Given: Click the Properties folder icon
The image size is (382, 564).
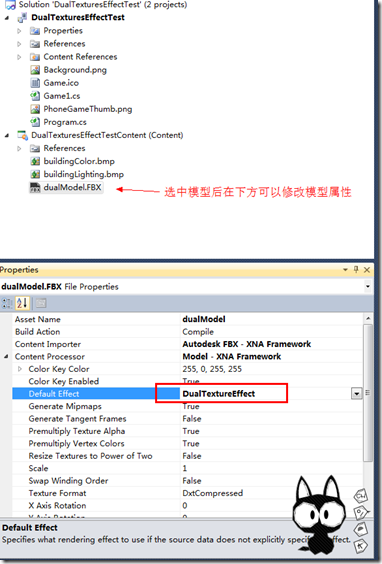Looking at the screenshot, I should (x=35, y=31).
